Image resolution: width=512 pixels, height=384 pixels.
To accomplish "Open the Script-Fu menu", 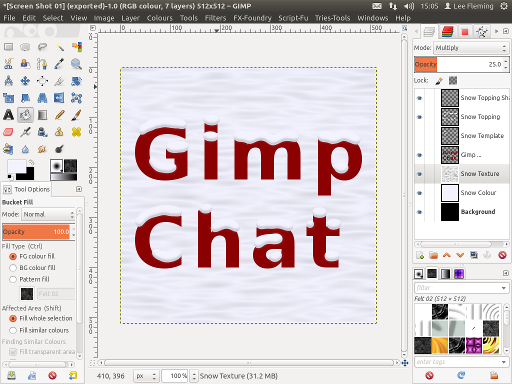I will 293,18.
